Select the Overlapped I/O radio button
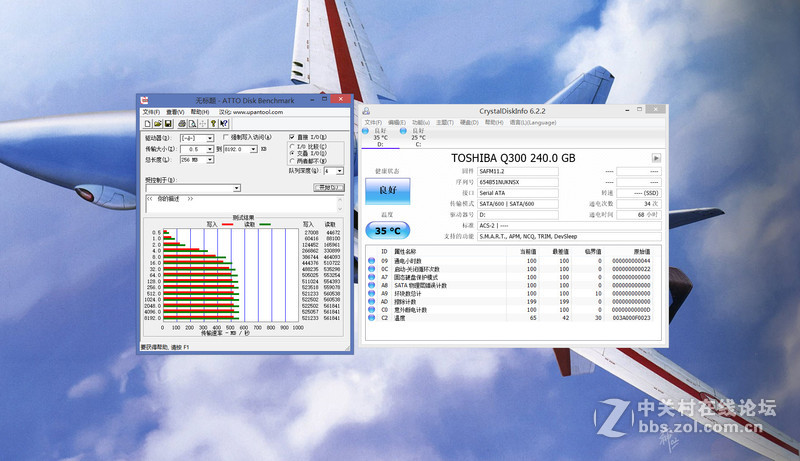The width and height of the screenshot is (800, 461). coord(292,153)
